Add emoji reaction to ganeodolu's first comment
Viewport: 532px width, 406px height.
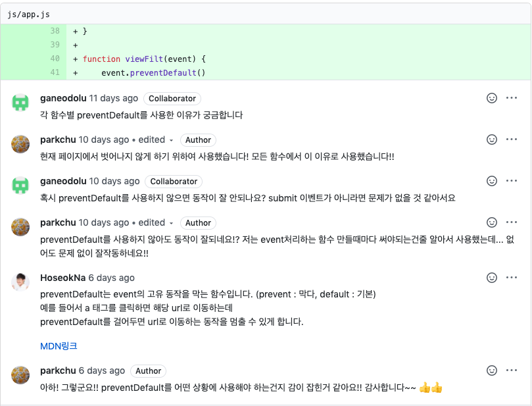pyautogui.click(x=492, y=98)
